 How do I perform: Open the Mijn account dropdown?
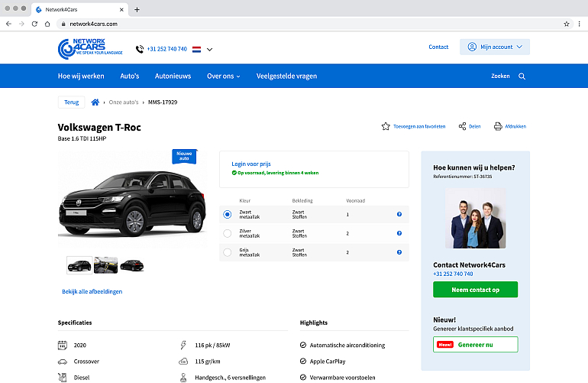coord(495,47)
